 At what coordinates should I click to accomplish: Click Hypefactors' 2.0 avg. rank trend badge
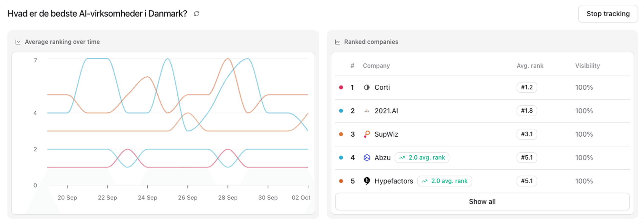[x=444, y=181]
